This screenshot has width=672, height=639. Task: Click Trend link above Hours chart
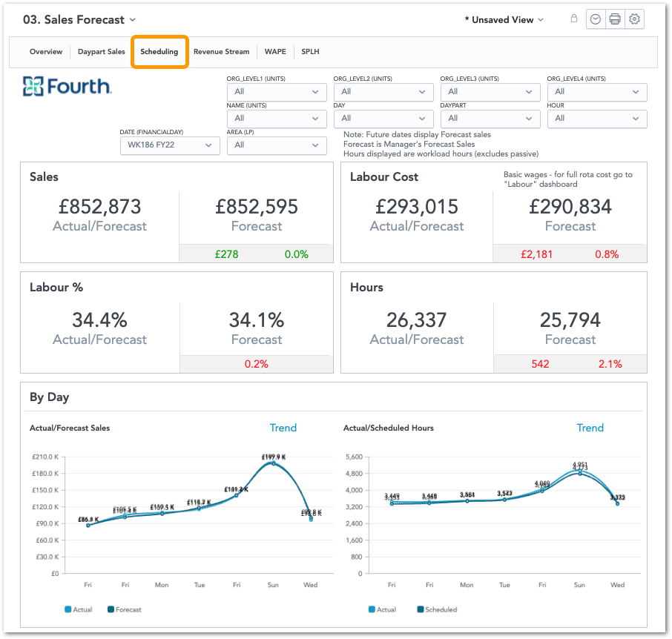(590, 428)
